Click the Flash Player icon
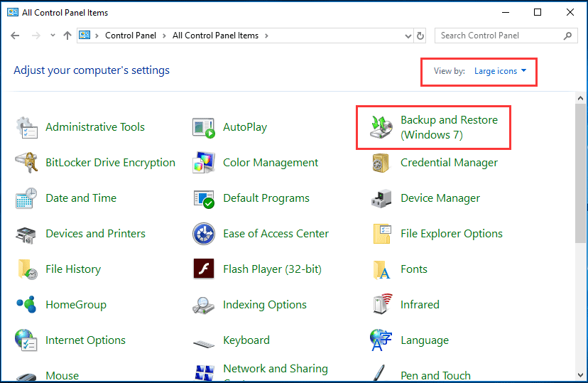 click(204, 269)
